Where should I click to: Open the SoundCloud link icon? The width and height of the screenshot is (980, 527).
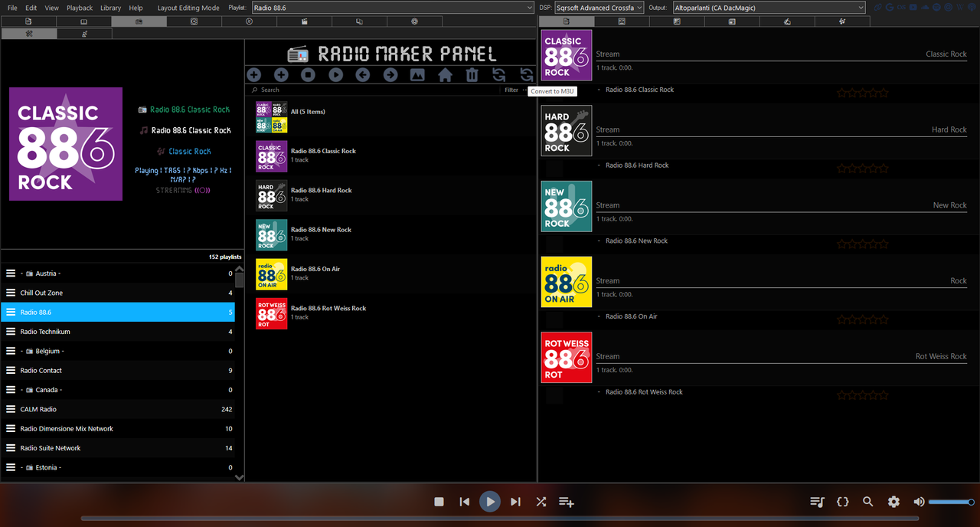tap(925, 8)
